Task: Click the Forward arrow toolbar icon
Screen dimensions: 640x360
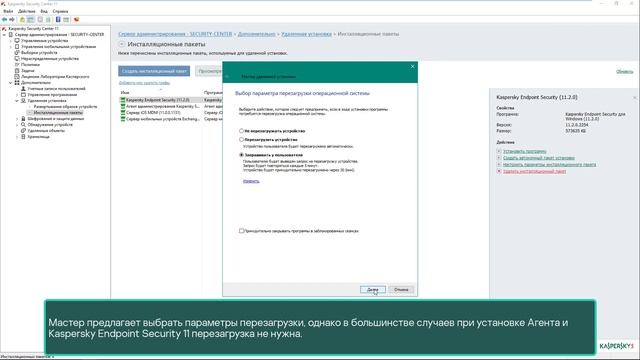Action: point(12,20)
